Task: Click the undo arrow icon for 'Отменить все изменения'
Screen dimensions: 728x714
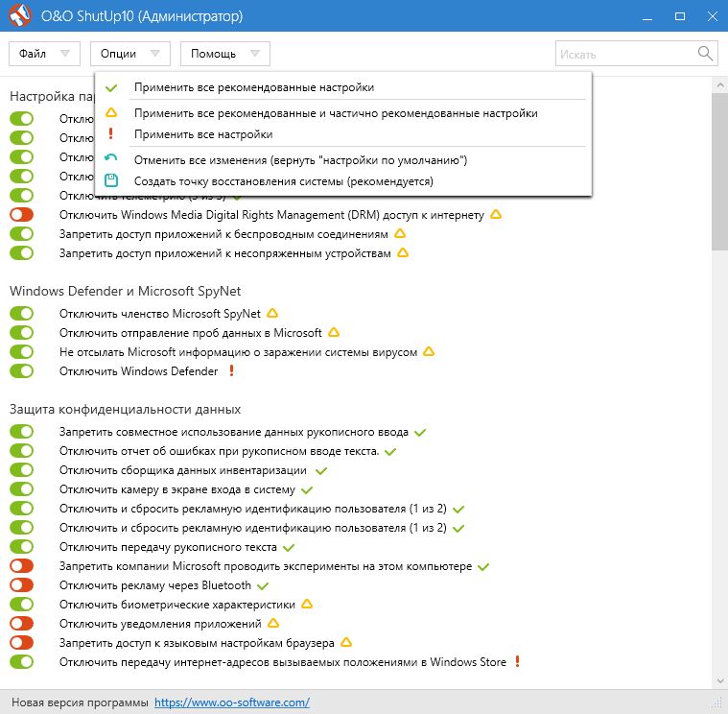Action: 111,159
